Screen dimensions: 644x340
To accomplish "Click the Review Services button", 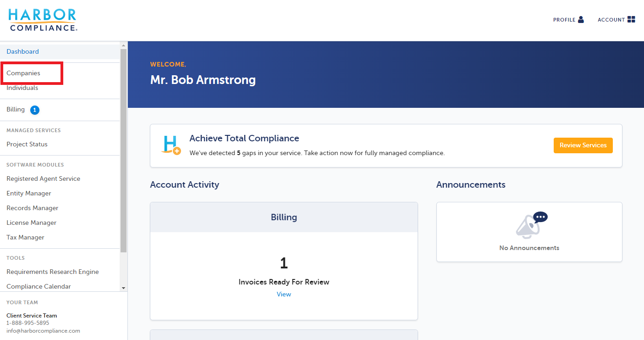I will click(583, 145).
